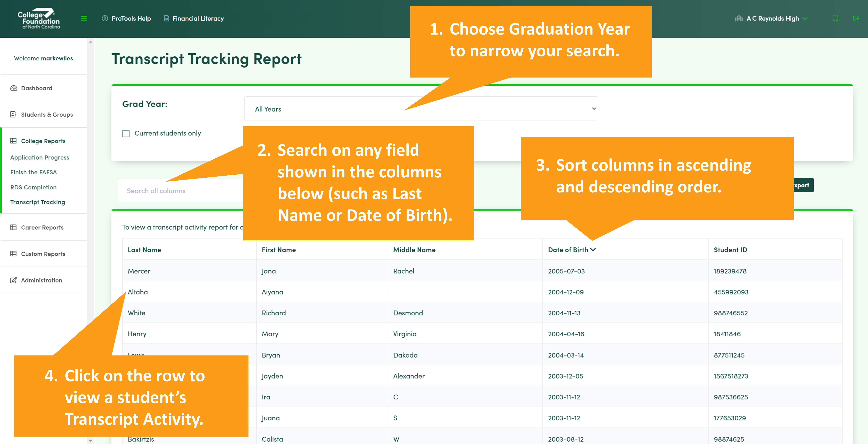Click the Students & Groups icon
Screen dimensions: 868x444
(x=13, y=114)
